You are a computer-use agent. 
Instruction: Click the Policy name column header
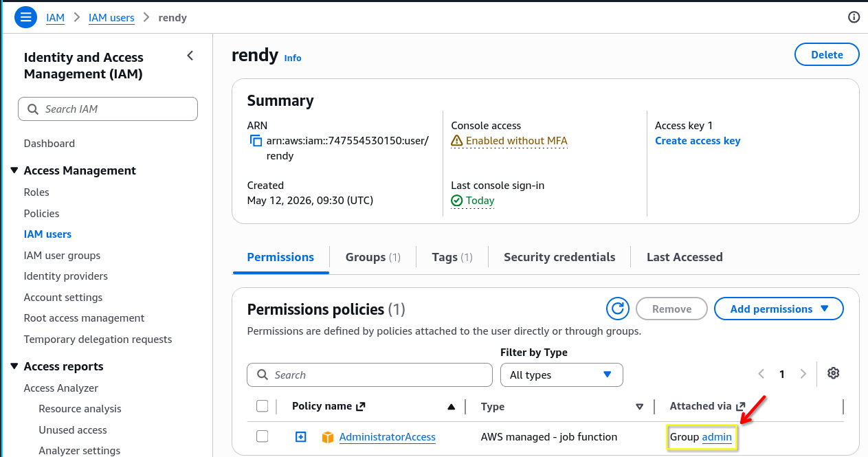click(x=322, y=406)
